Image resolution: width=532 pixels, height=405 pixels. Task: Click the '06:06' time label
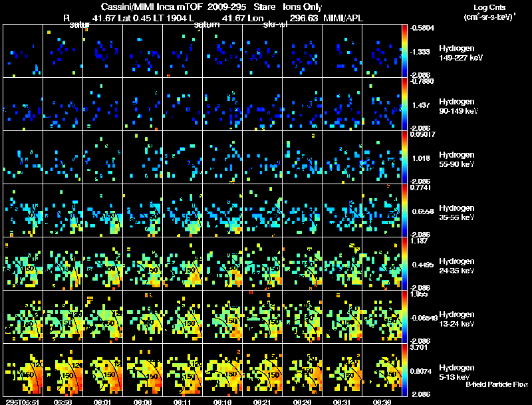pyautogui.click(x=142, y=402)
